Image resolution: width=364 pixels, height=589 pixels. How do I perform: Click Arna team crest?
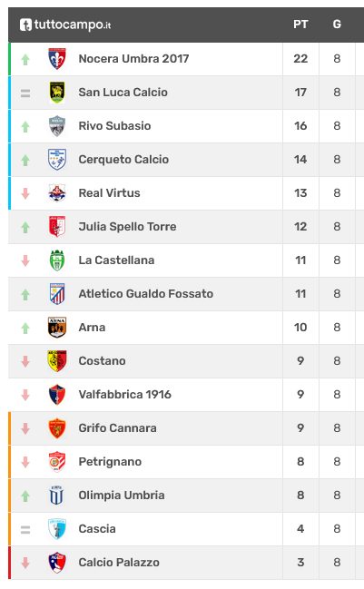coord(57,328)
